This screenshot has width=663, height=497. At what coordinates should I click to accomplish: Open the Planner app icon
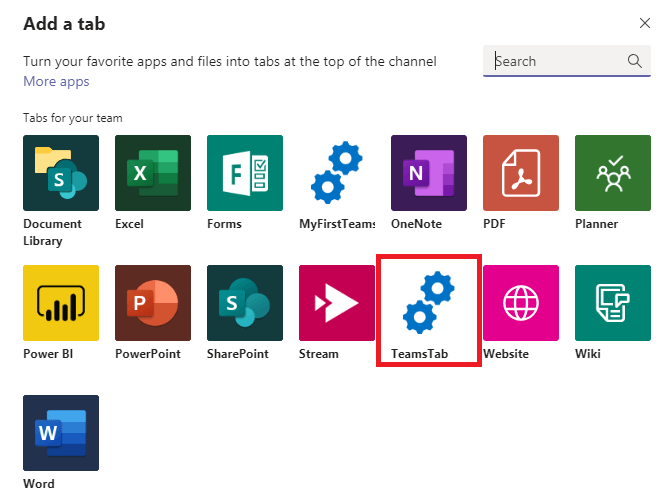613,173
